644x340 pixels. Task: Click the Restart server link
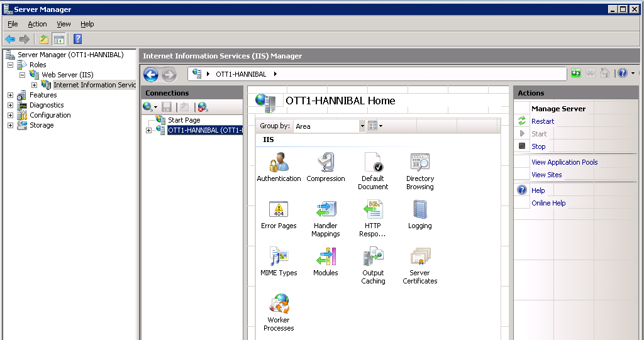pyautogui.click(x=543, y=121)
